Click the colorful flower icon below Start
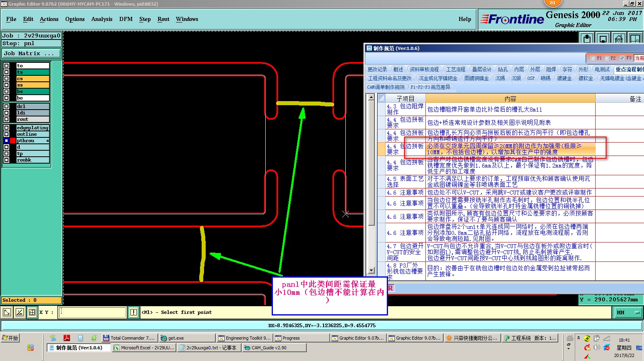644x361 pixels. (31, 348)
